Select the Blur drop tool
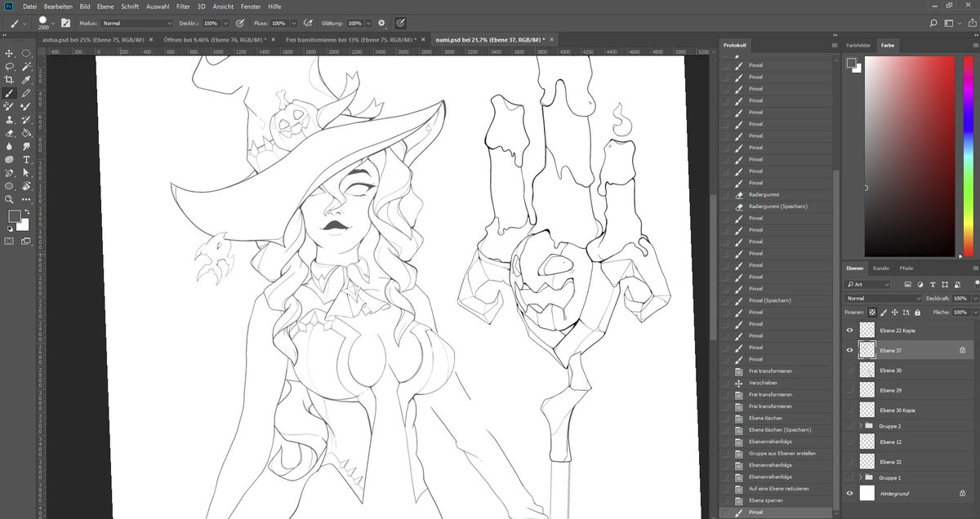 coord(9,146)
